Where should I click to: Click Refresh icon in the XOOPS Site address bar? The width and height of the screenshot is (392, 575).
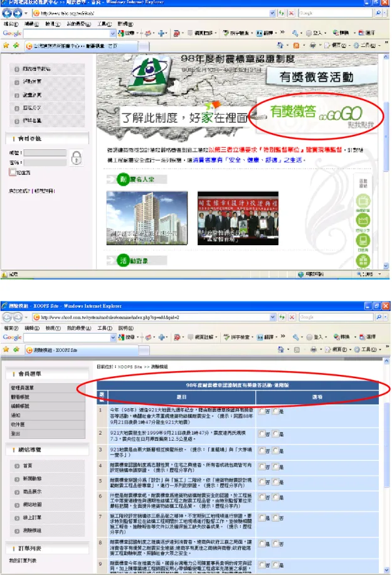282,317
